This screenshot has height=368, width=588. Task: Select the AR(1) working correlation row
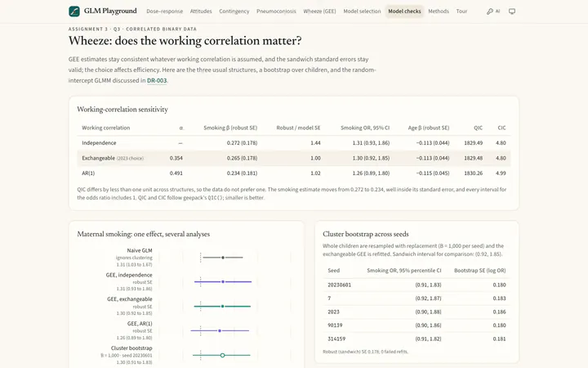click(x=294, y=173)
